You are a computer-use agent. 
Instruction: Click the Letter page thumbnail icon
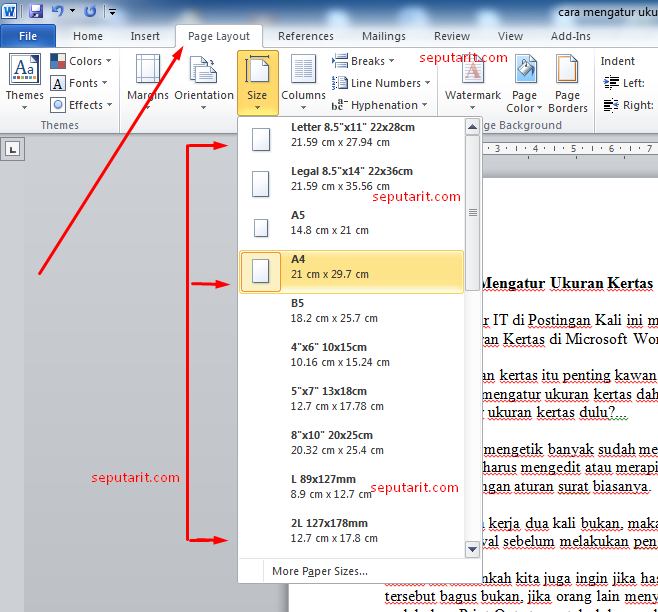click(x=261, y=139)
